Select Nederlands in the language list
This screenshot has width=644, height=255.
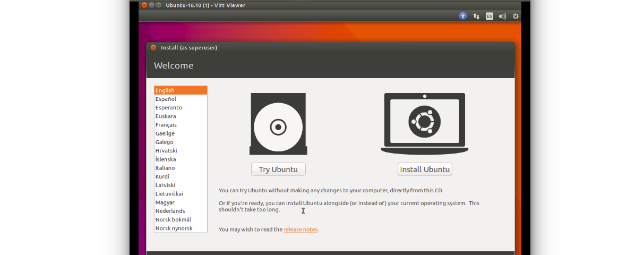[x=181, y=211]
